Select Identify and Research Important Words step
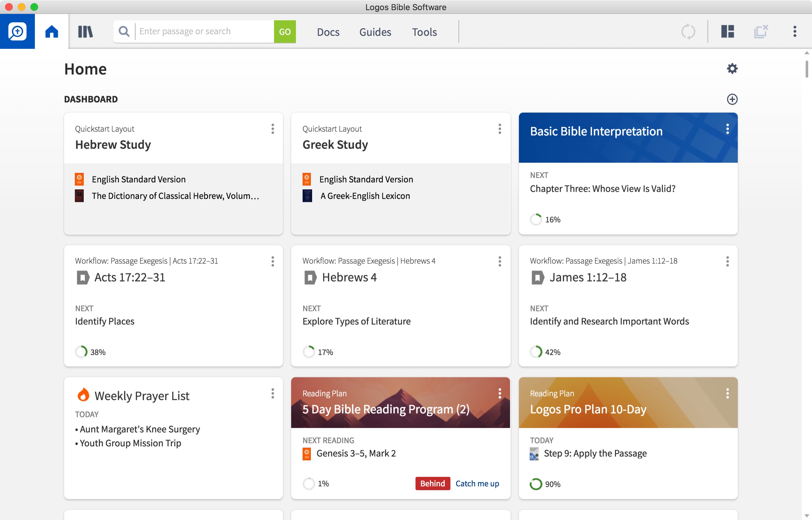The height and width of the screenshot is (520, 812). pos(609,321)
